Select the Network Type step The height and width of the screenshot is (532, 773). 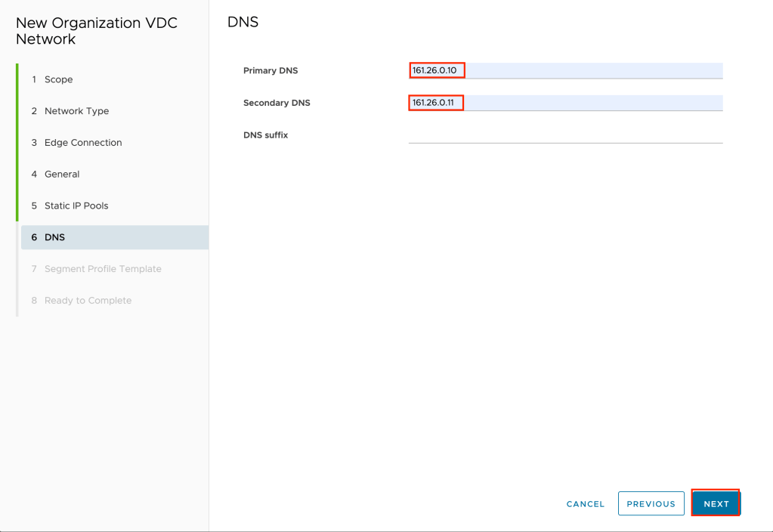point(76,111)
